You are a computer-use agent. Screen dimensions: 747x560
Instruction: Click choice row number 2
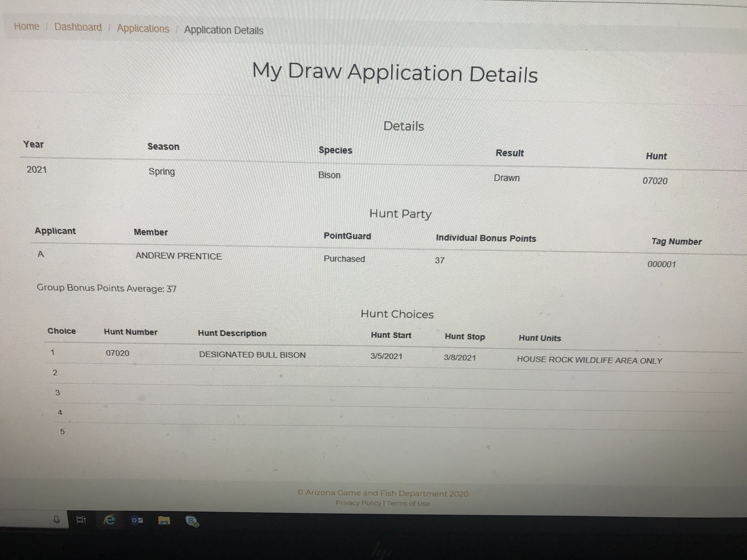coord(55,373)
